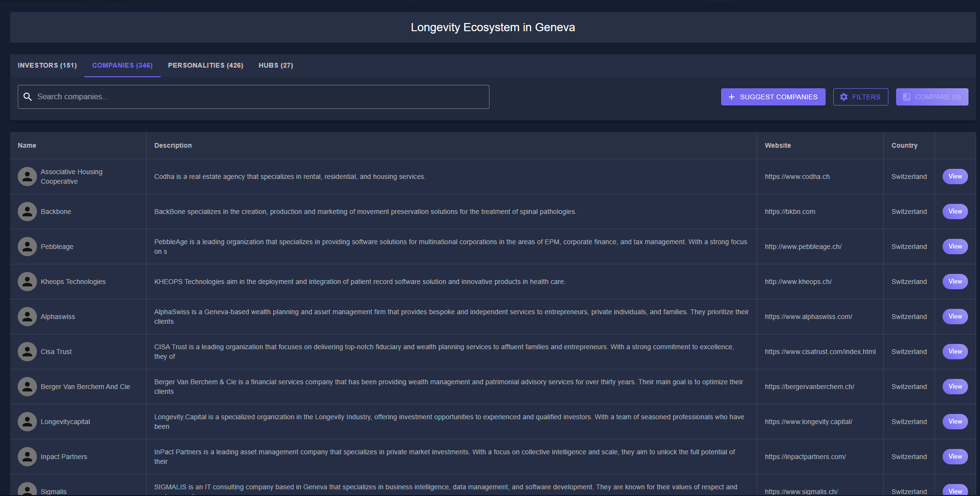This screenshot has width=980, height=496.
Task: View the Associative Housing Cooperative details
Action: 955,177
